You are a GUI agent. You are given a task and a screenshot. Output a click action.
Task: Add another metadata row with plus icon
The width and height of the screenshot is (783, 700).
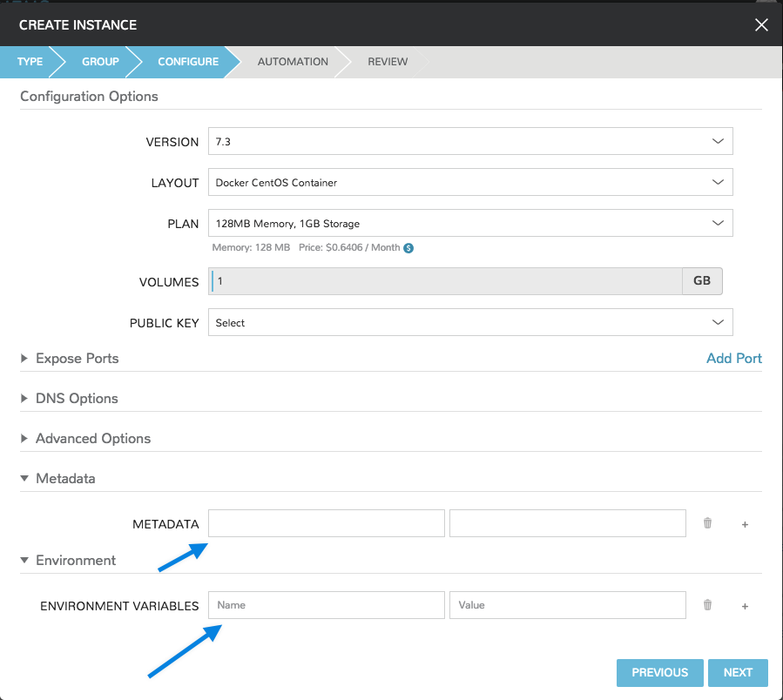pos(745,523)
